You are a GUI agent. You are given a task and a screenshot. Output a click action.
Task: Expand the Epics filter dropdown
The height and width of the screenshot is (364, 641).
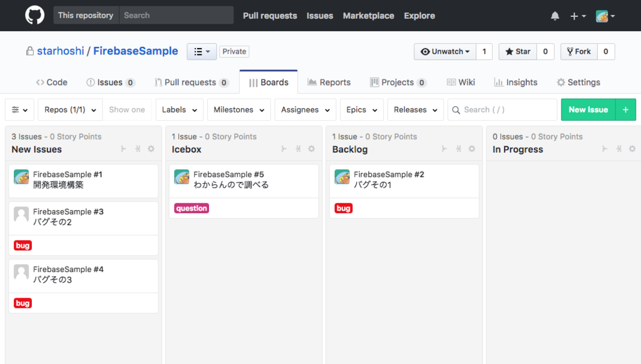pos(362,109)
